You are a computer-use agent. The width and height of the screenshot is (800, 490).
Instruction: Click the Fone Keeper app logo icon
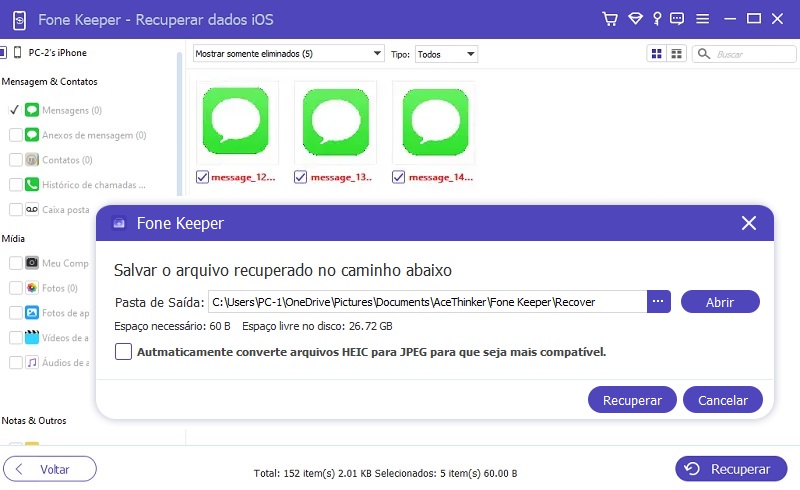pyautogui.click(x=19, y=20)
